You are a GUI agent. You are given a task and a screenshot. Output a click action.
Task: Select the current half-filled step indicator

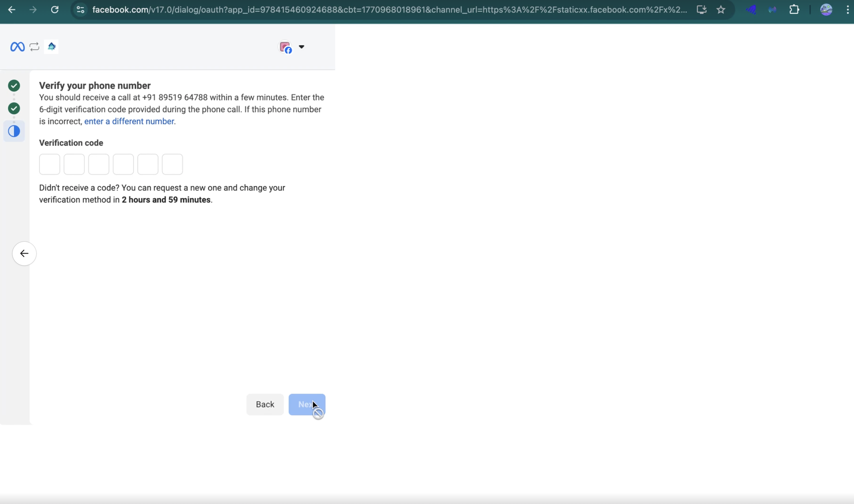(x=14, y=131)
